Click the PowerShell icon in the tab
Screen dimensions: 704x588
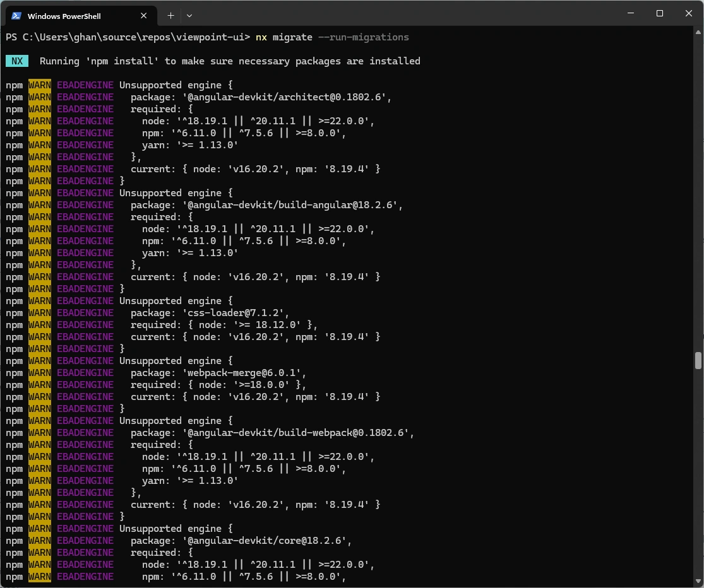tap(16, 16)
